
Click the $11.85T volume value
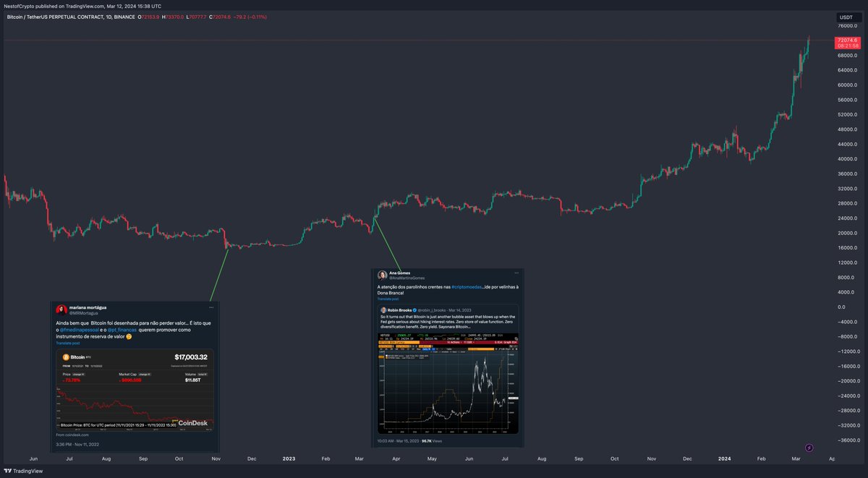click(x=192, y=380)
